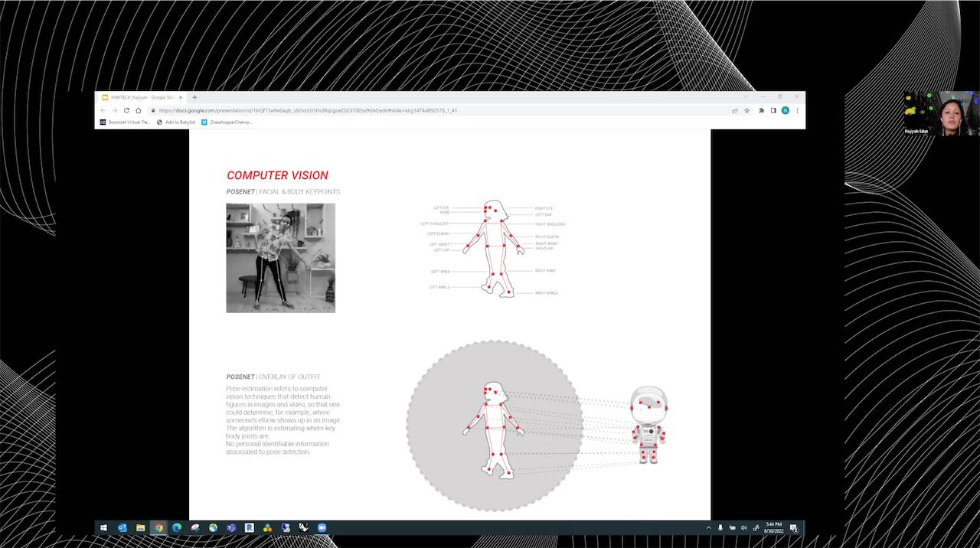This screenshot has width=980, height=548.
Task: Open Microsoft Edge from the taskbar
Action: click(x=177, y=528)
